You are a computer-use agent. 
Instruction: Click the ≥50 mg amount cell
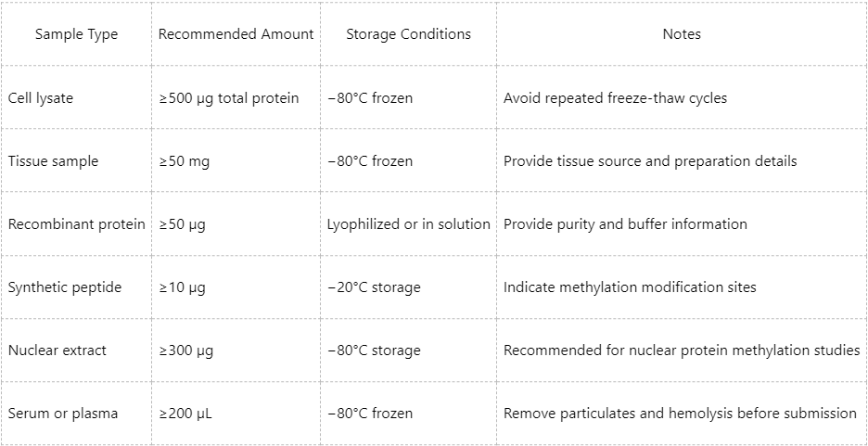pos(185,160)
